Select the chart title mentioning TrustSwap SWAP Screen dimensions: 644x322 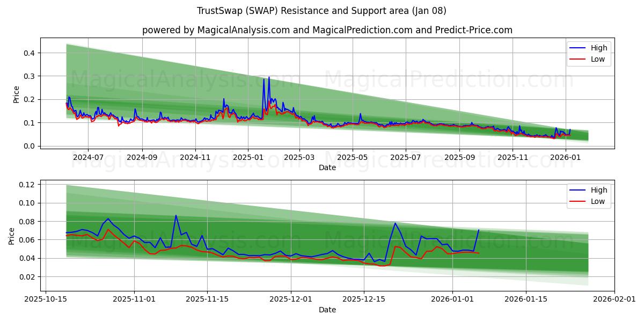322,12
